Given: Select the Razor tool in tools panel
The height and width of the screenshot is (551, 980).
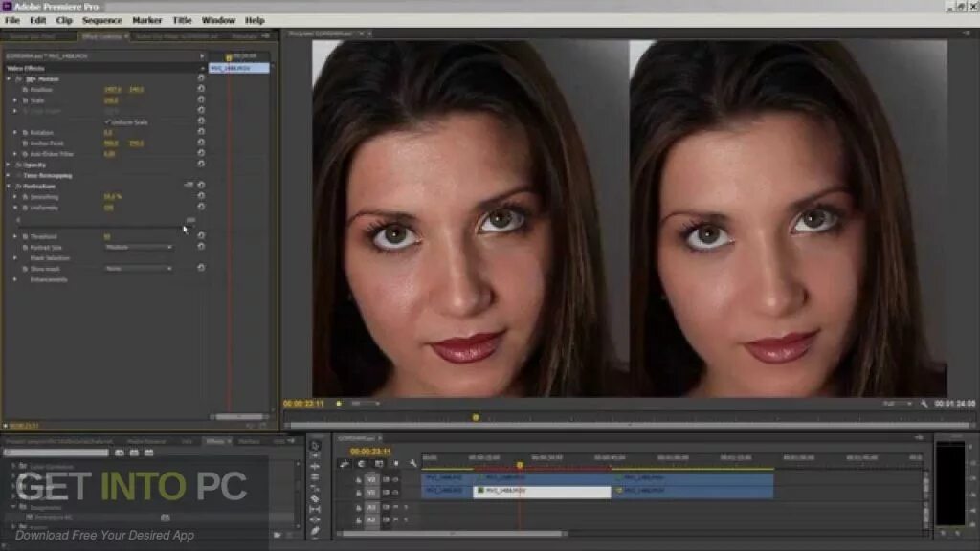Looking at the screenshot, I should 315,498.
